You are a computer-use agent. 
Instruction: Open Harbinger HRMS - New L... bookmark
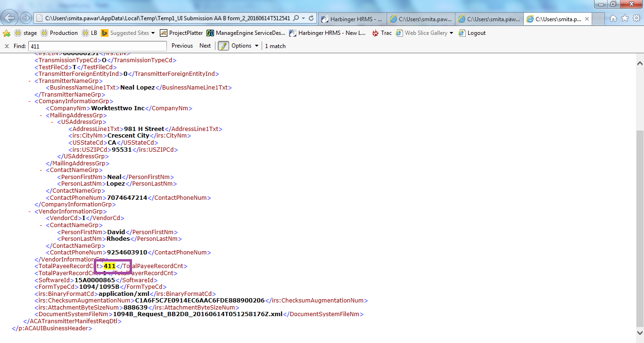coord(327,33)
